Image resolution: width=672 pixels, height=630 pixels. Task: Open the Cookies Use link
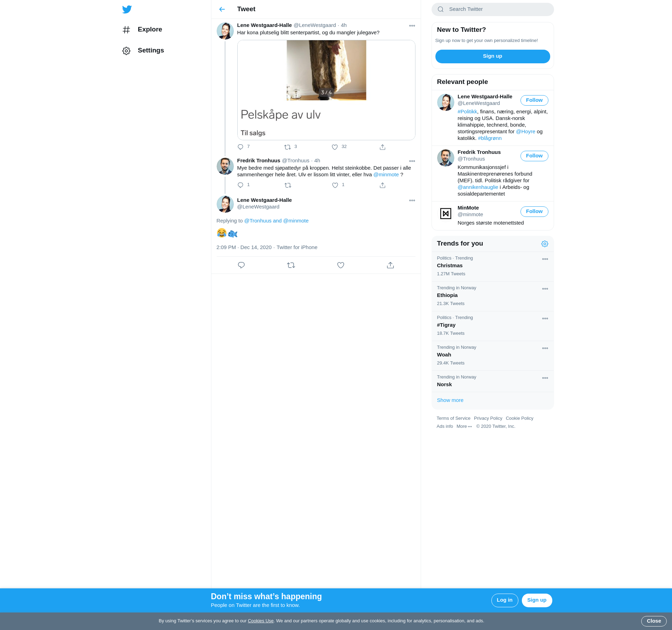[x=260, y=621]
